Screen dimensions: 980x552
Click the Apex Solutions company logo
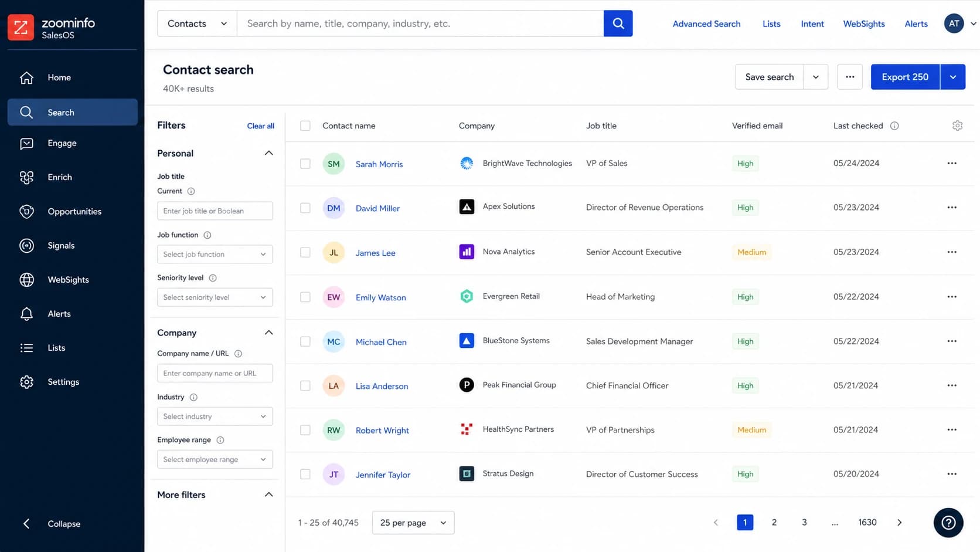click(467, 206)
